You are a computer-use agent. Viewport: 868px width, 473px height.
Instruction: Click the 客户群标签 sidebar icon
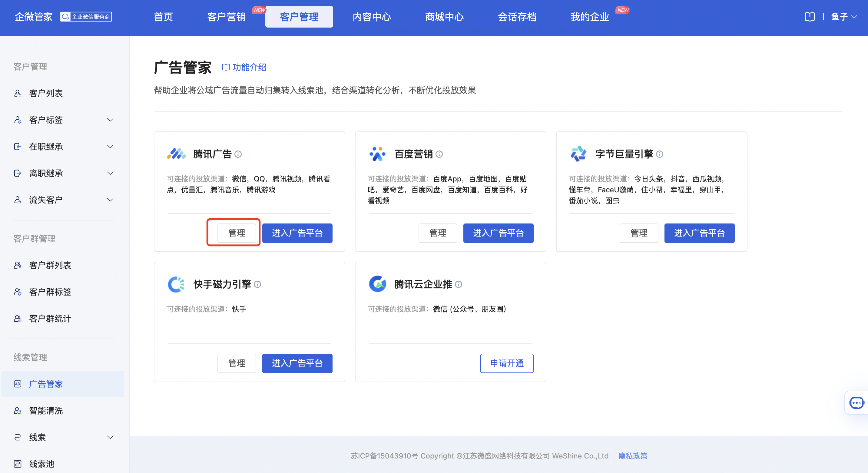click(18, 292)
